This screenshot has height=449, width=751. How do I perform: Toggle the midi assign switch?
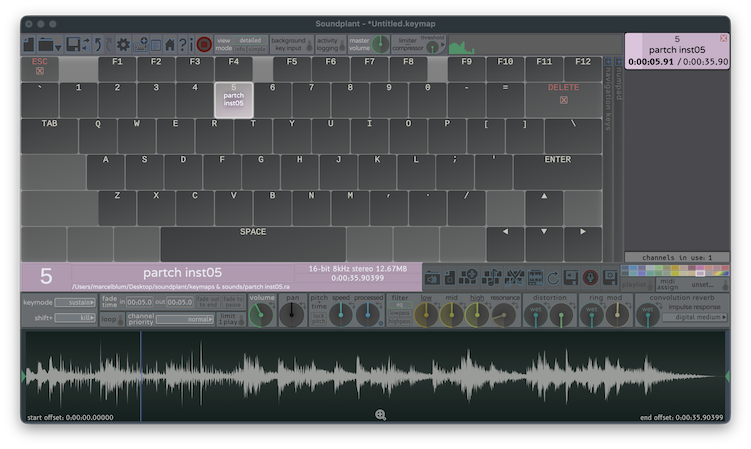pyautogui.click(x=725, y=286)
